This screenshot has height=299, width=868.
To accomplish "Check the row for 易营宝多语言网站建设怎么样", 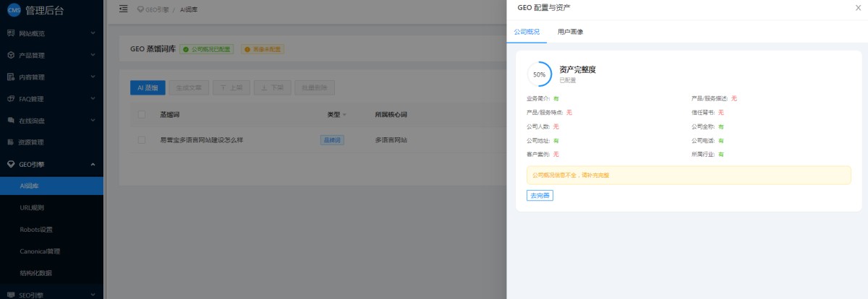I will click(142, 139).
